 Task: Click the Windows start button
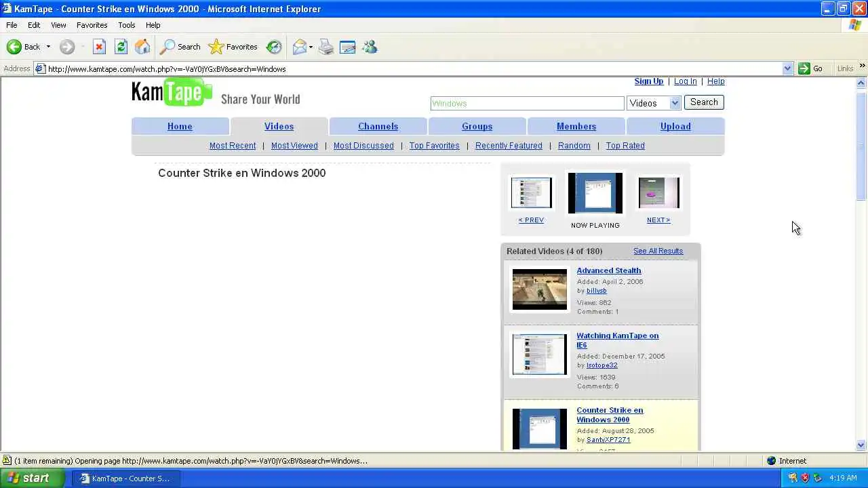pos(33,478)
